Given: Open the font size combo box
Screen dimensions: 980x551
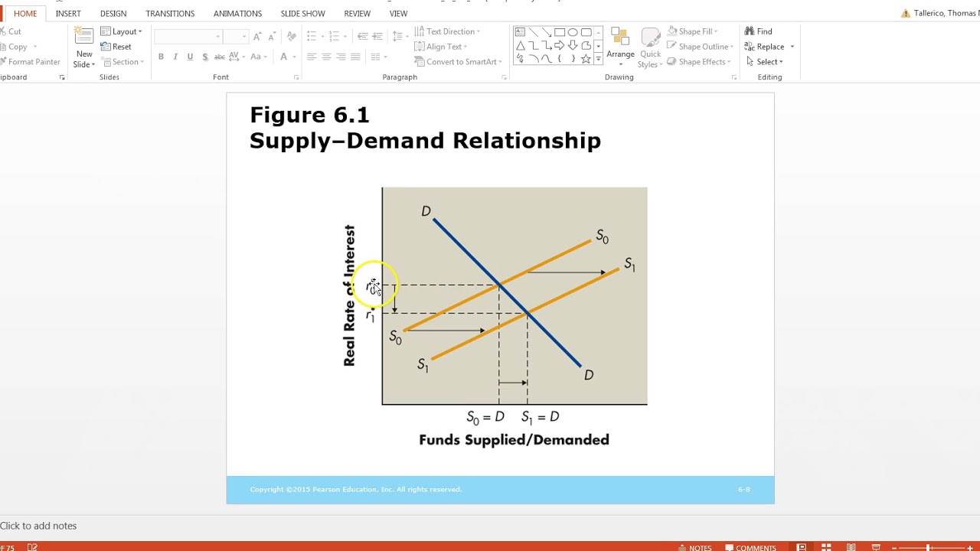Looking at the screenshot, I should click(x=236, y=37).
